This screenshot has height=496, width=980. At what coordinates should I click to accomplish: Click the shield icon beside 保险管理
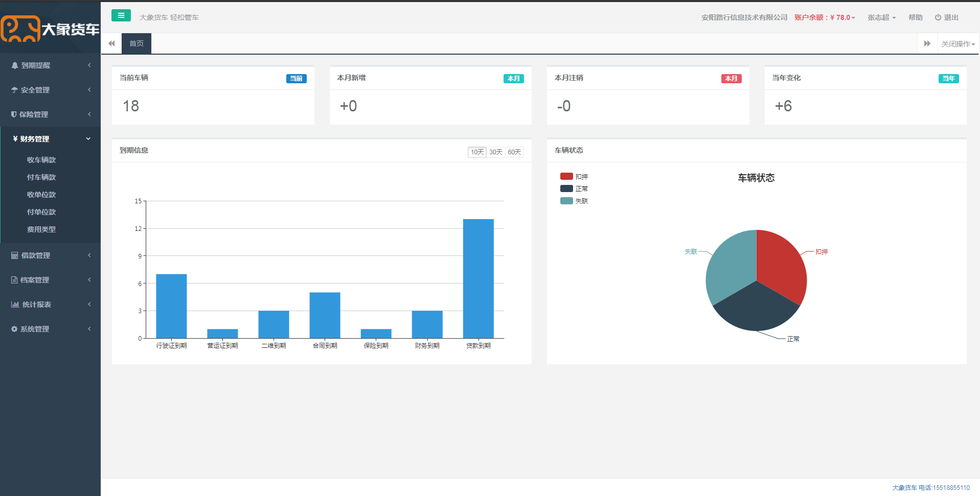click(14, 114)
